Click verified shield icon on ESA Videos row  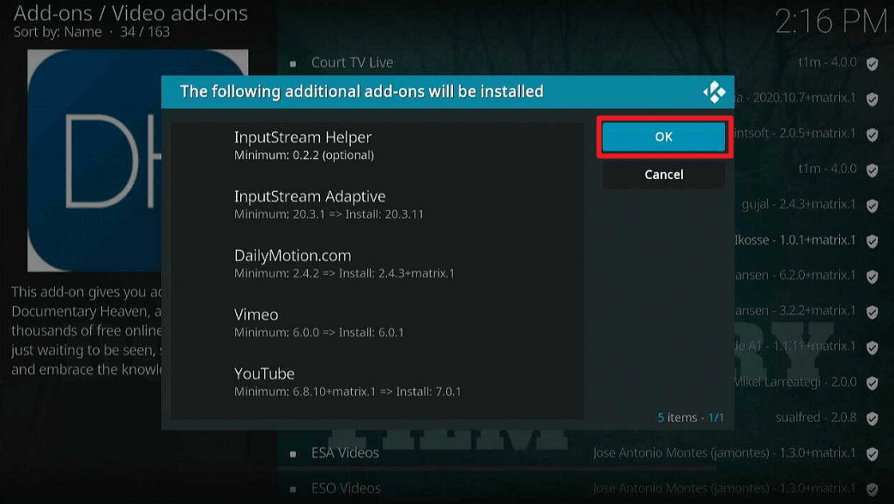point(872,454)
